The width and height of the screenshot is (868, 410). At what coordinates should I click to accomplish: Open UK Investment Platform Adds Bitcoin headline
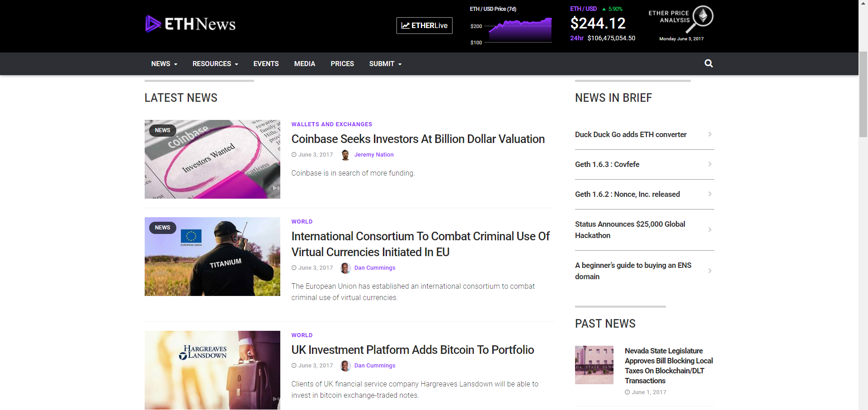click(413, 350)
